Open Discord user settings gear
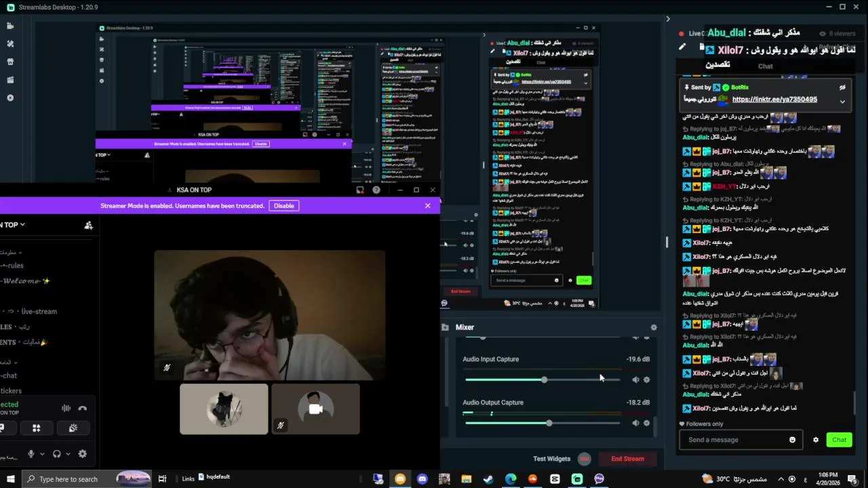 [x=83, y=453]
